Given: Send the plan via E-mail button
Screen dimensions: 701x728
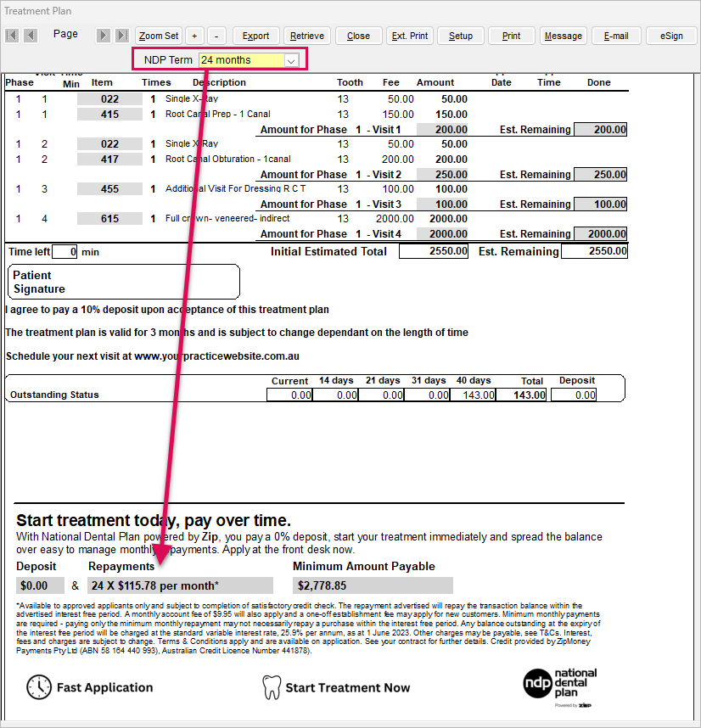Looking at the screenshot, I should (616, 36).
